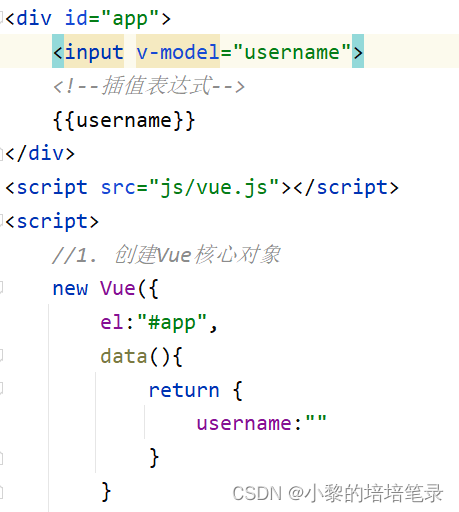Image resolution: width=459 pixels, height=512 pixels.
Task: Fold the data() function block
Action: point(1,356)
